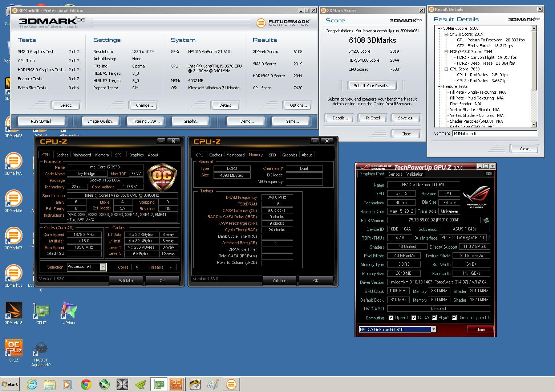Toggle the CUDA checkbox in GPU-Z
The width and height of the screenshot is (555, 392).
pos(414,318)
